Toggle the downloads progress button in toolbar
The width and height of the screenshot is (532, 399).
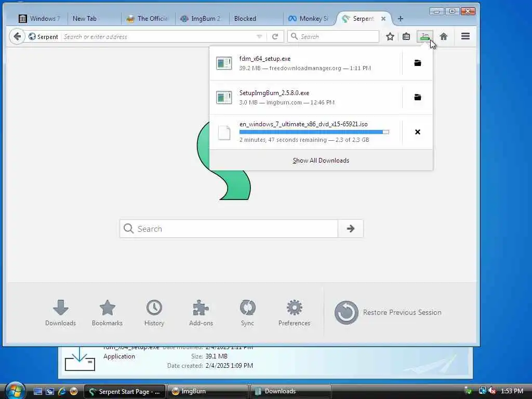coord(425,37)
